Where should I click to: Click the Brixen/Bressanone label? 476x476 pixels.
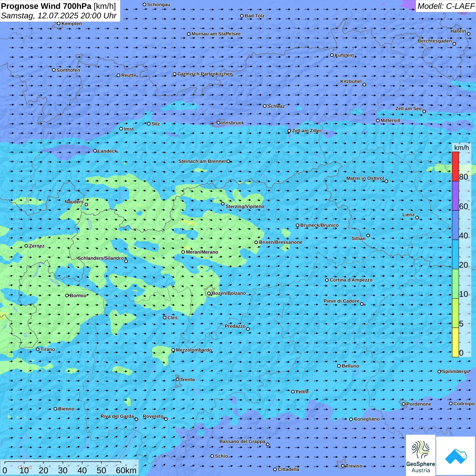(x=280, y=242)
